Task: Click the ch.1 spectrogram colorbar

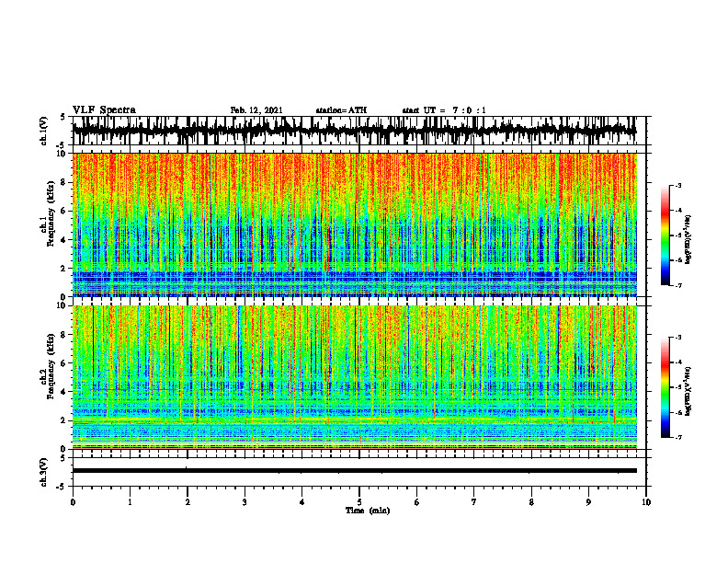Action: 665,236
